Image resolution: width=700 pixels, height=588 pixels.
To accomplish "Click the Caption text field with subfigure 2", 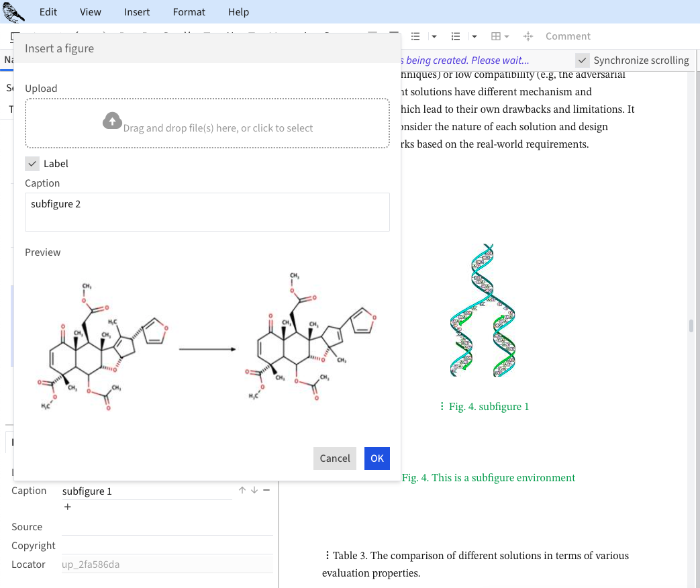I will [207, 212].
